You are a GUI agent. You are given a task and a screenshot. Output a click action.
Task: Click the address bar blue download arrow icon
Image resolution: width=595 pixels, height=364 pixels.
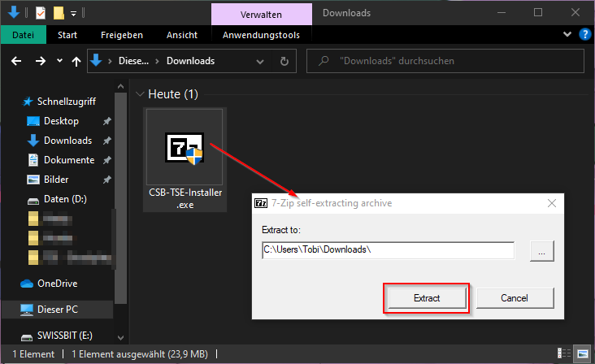tap(97, 60)
